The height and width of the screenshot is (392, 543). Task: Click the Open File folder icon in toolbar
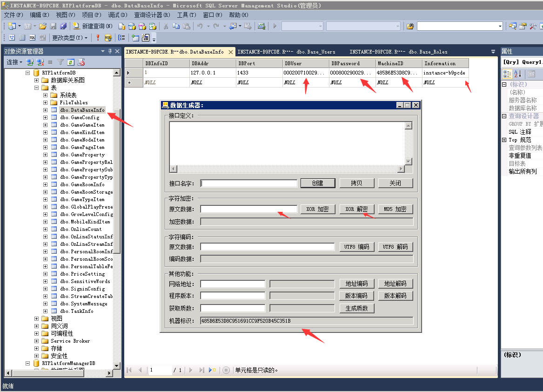43,26
